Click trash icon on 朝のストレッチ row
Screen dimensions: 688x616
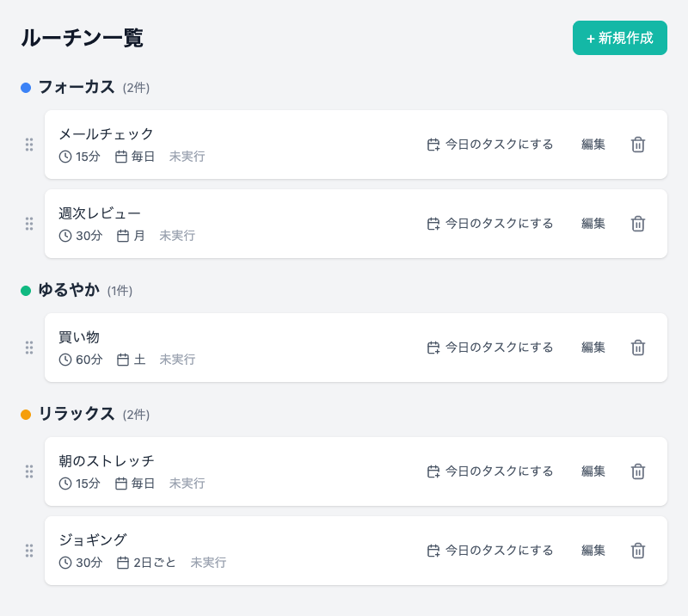(x=638, y=471)
